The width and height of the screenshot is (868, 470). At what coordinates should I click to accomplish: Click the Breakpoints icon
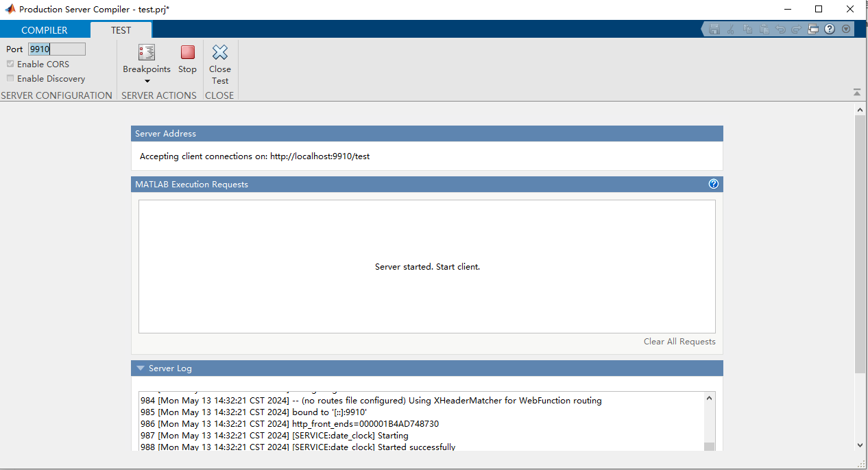147,53
